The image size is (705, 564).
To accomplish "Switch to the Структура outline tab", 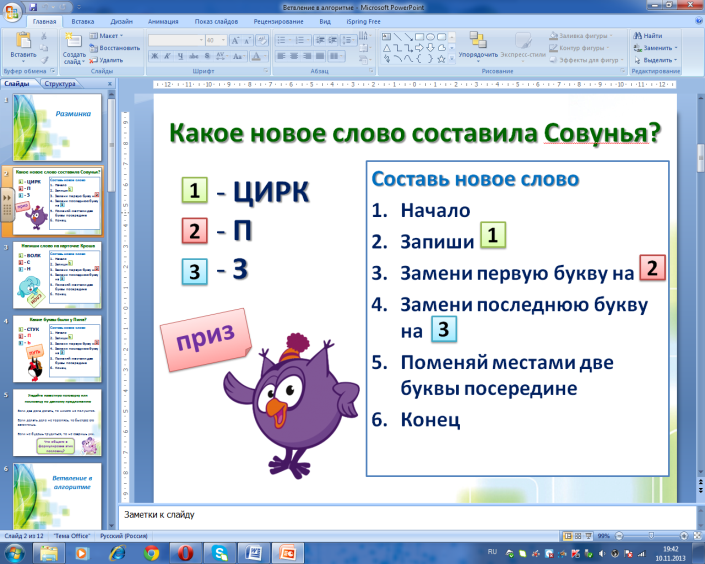I will 60,84.
